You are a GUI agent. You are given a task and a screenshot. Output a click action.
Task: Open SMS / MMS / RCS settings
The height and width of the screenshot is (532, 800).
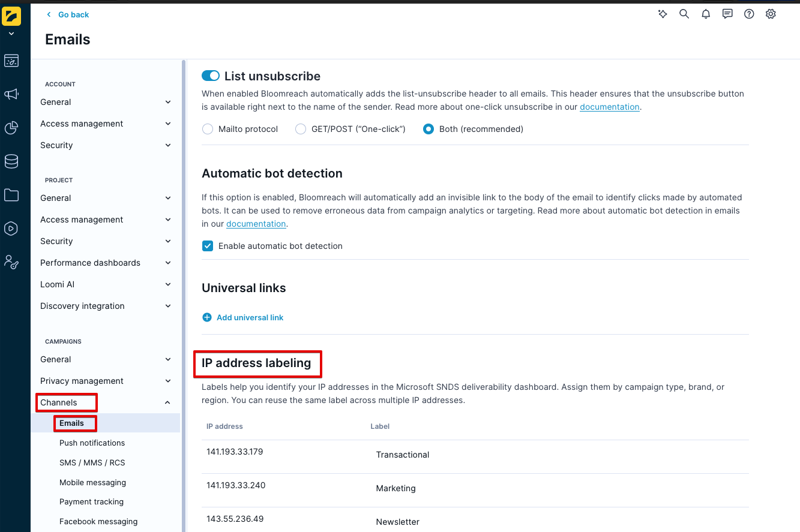[92, 462]
